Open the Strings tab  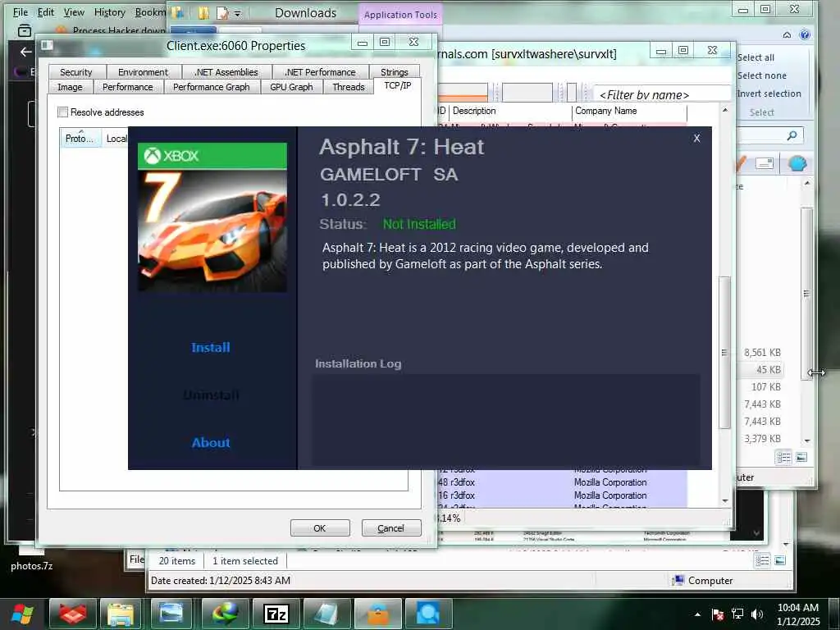(395, 72)
